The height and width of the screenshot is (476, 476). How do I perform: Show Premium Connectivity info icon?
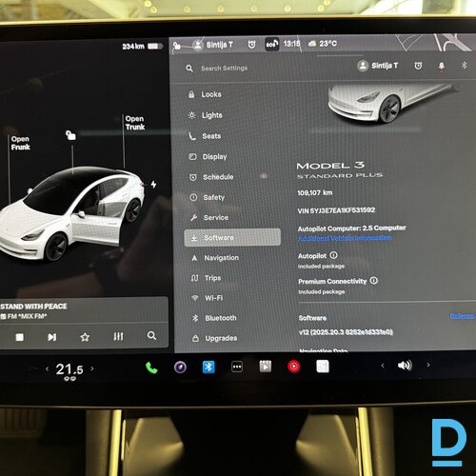[x=374, y=281]
